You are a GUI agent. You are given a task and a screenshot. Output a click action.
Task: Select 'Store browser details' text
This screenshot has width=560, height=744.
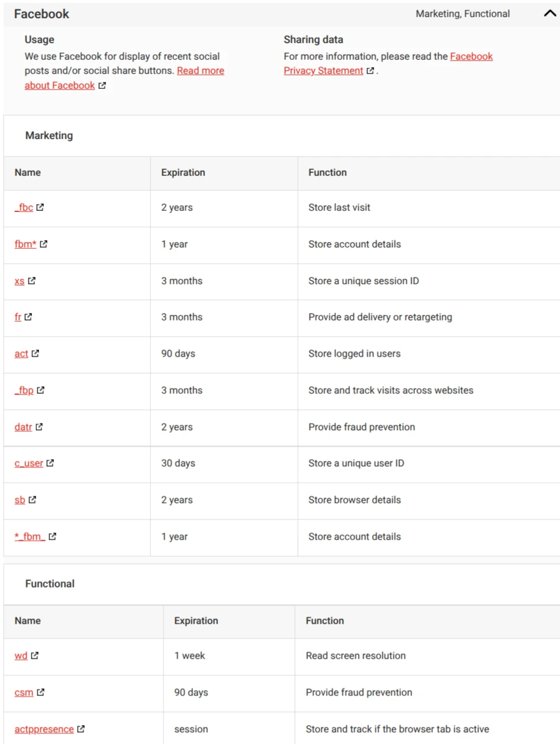tap(355, 500)
